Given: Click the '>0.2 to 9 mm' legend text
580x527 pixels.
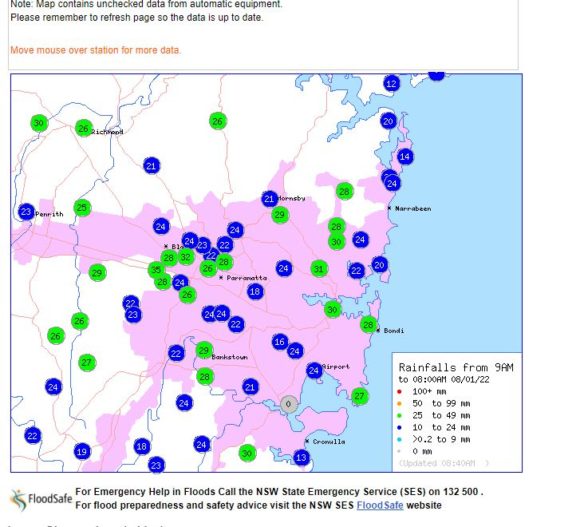Looking at the screenshot, I should [441, 439].
